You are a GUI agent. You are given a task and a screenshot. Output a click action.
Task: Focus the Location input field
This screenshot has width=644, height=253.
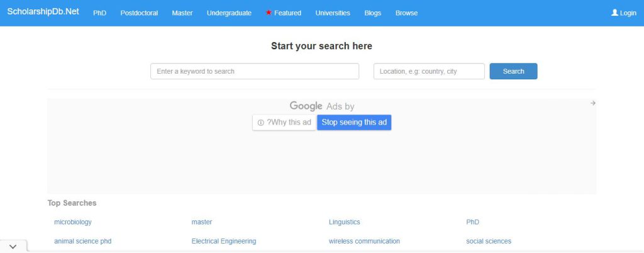coord(429,71)
